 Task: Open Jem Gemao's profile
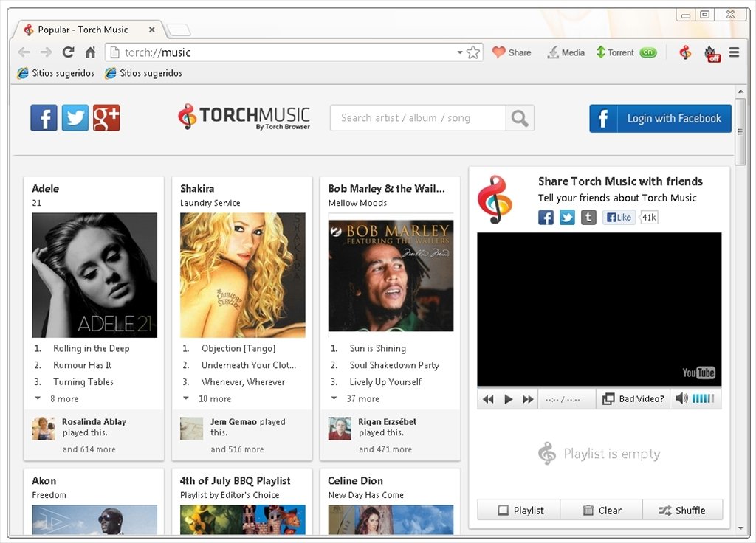[x=234, y=421]
